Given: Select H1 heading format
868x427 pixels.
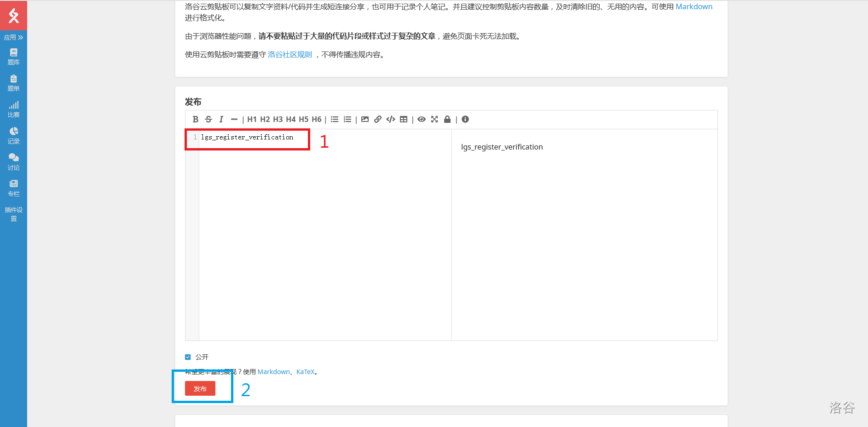Looking at the screenshot, I should click(x=252, y=119).
